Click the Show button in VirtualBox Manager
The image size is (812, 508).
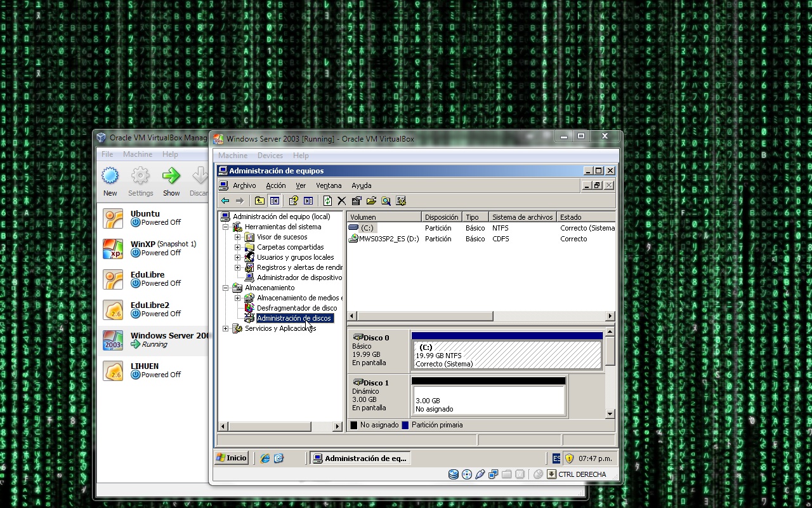coord(171,180)
